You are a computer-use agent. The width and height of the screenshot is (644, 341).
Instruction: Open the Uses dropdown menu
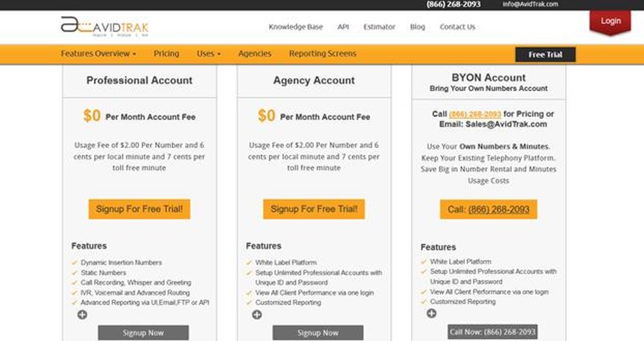(208, 54)
